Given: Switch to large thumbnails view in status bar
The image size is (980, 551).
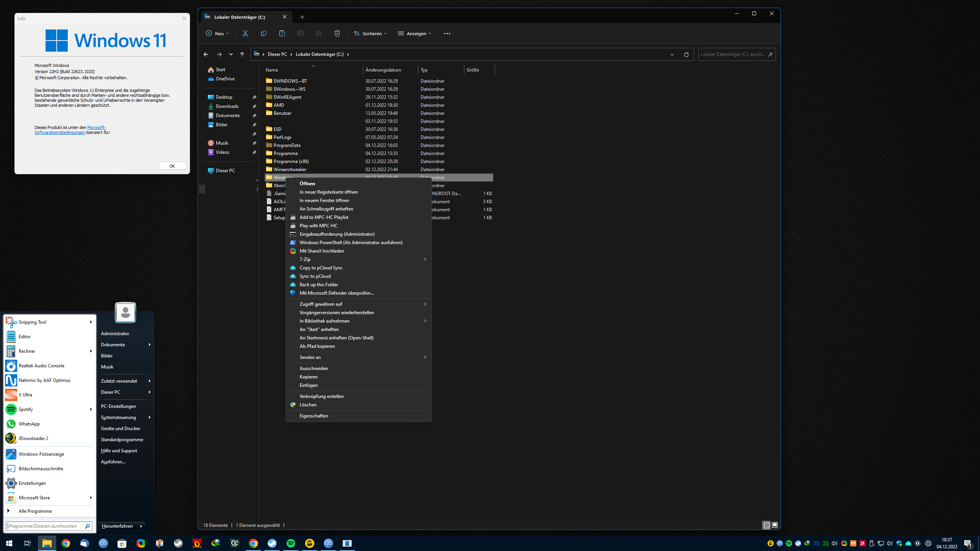Looking at the screenshot, I should tap(775, 525).
